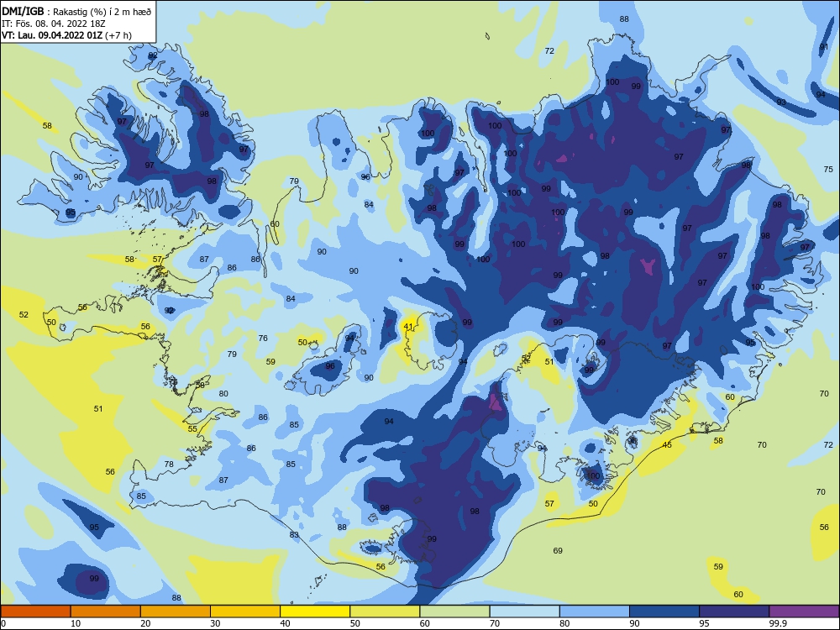This screenshot has width=840, height=630.
Task: Click the orange 10–20 legend swatch
Action: [106, 612]
